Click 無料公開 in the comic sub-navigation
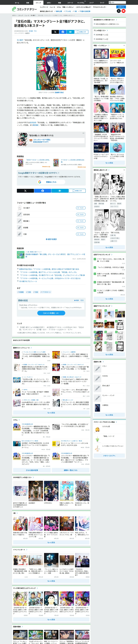 [58, 11]
